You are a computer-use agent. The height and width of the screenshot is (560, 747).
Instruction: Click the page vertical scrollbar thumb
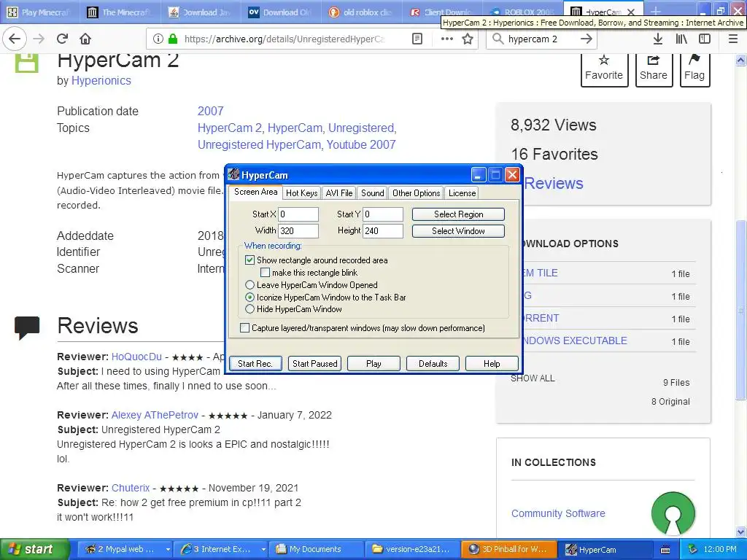[741, 309]
